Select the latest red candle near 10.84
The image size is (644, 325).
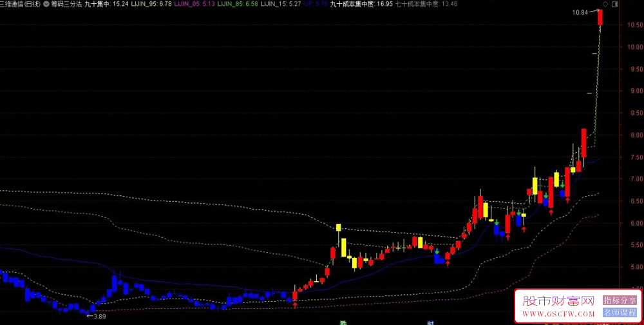[x=600, y=17]
